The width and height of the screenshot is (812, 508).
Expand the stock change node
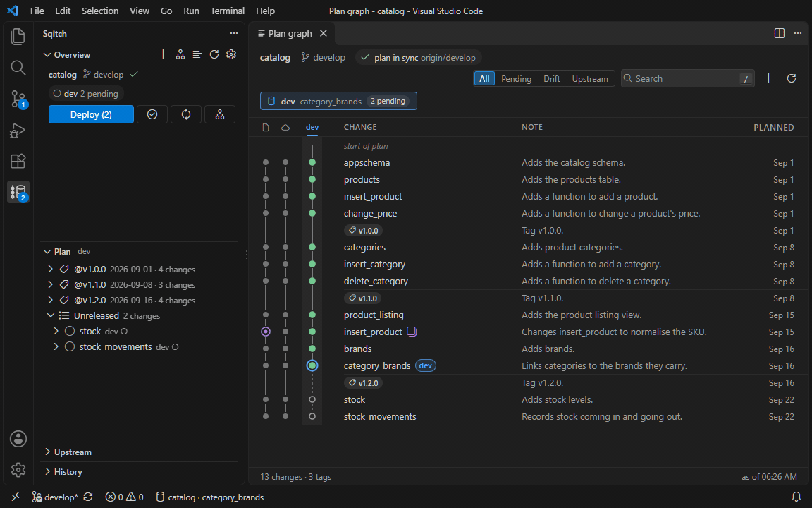point(56,331)
